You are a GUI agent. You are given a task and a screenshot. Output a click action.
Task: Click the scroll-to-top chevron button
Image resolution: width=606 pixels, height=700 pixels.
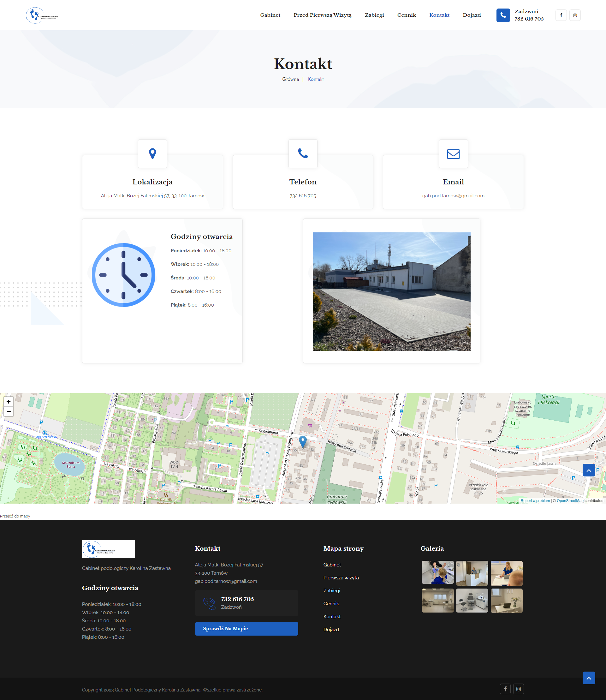point(589,470)
